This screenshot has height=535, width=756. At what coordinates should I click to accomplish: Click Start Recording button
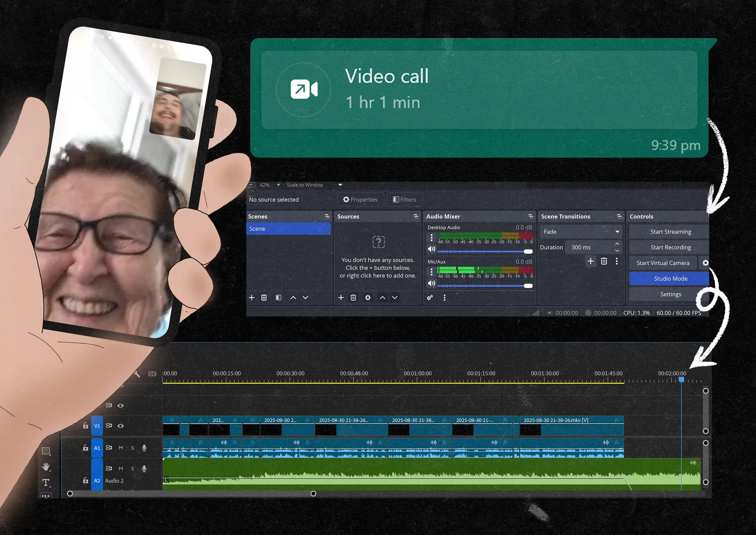[x=670, y=248]
